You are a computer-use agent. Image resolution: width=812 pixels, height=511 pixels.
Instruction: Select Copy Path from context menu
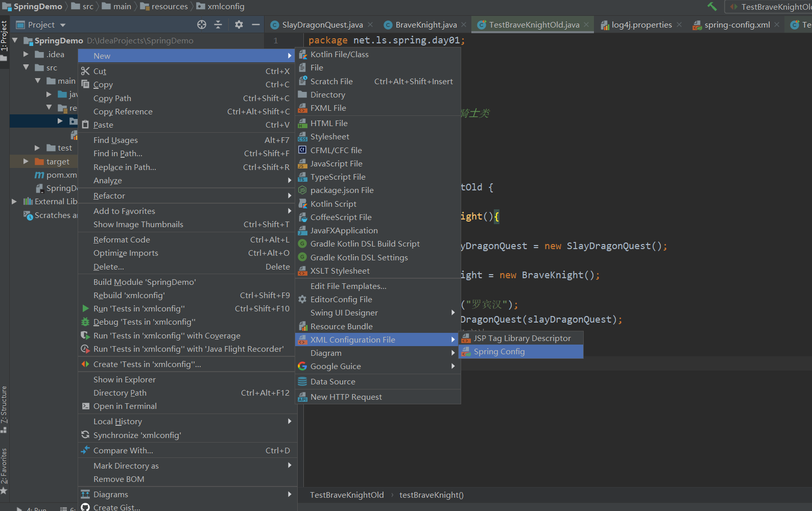pyautogui.click(x=187, y=98)
